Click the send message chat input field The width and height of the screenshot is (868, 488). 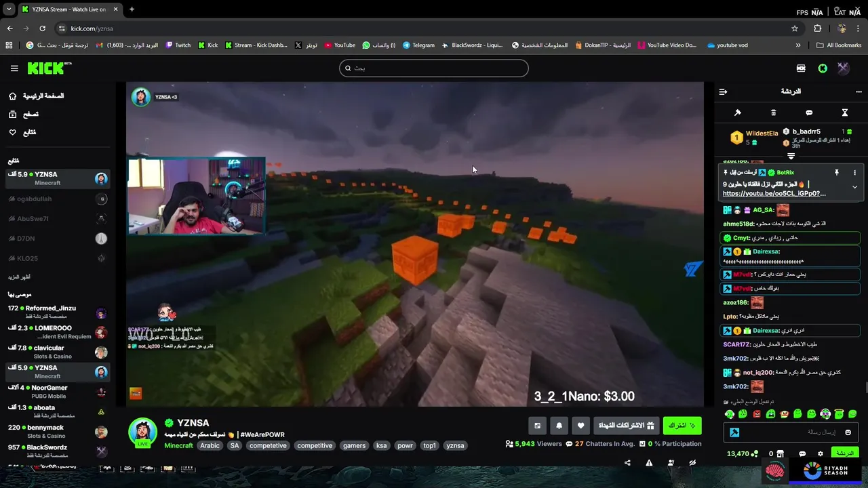[791, 432]
